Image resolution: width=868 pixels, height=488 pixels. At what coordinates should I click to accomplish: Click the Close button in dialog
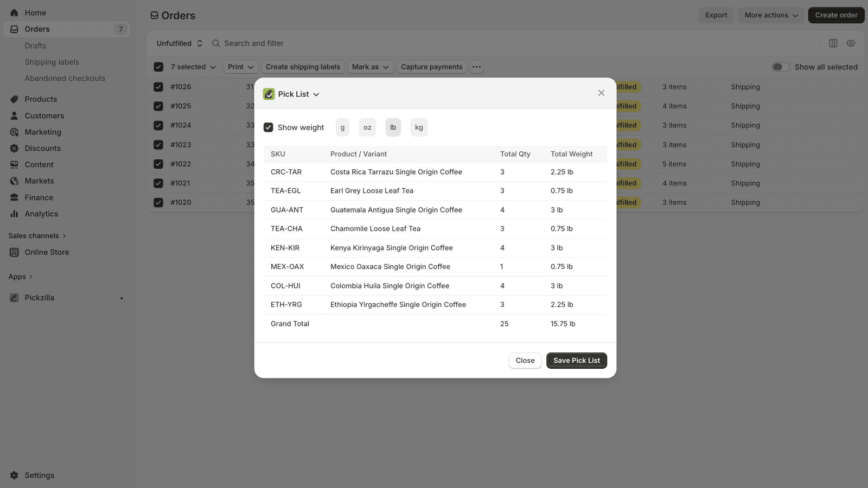click(525, 361)
